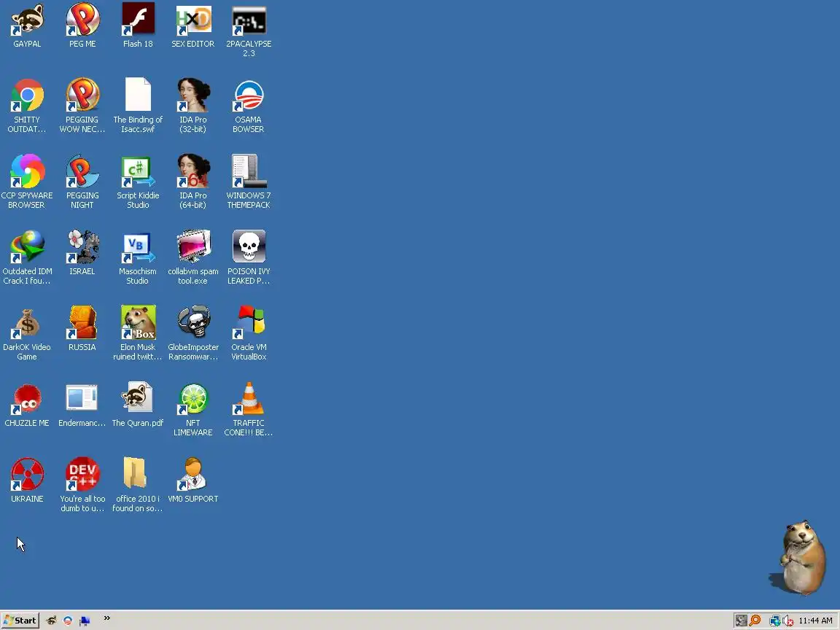This screenshot has height=630, width=840.
Task: Select the WINDOWS 7 THEMEPACK icon
Action: coord(249,171)
